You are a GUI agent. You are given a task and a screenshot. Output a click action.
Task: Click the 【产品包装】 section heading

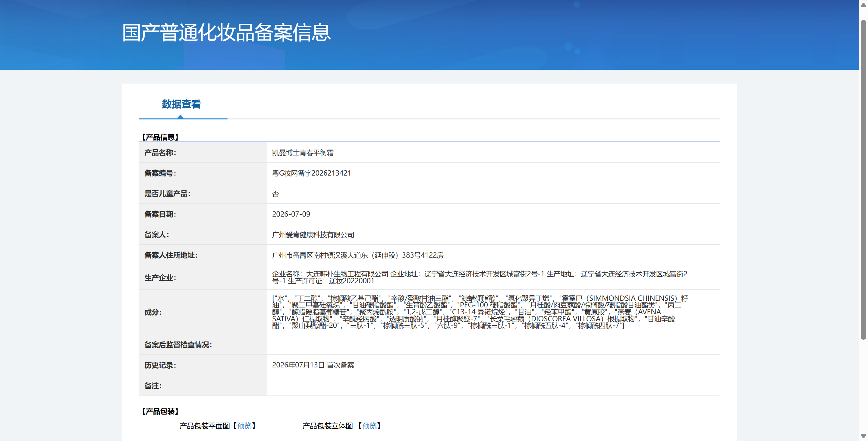160,411
